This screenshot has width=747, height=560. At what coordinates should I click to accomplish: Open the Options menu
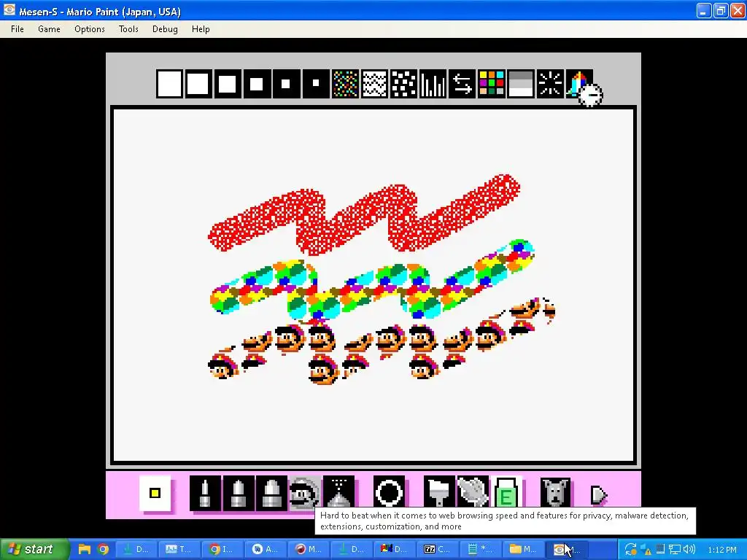click(90, 29)
